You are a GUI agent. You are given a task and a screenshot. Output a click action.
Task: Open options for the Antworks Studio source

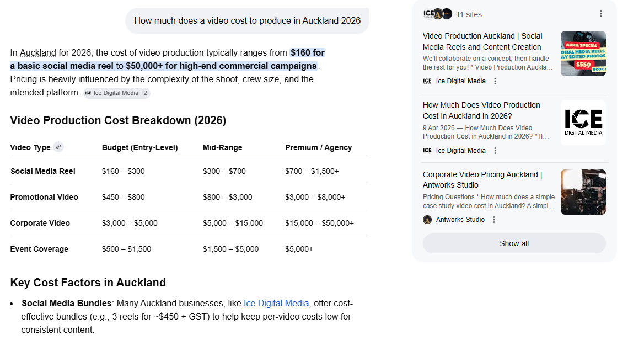click(493, 219)
